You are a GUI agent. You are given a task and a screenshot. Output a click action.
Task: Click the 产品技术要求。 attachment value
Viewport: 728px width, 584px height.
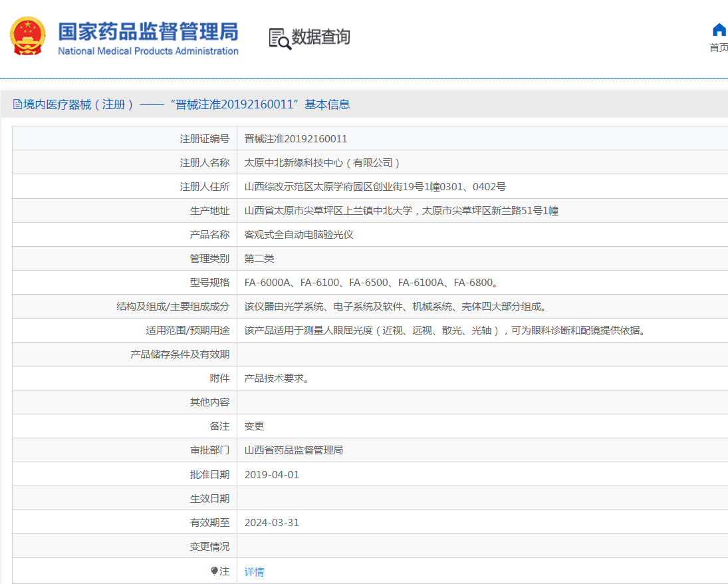pyautogui.click(x=277, y=378)
